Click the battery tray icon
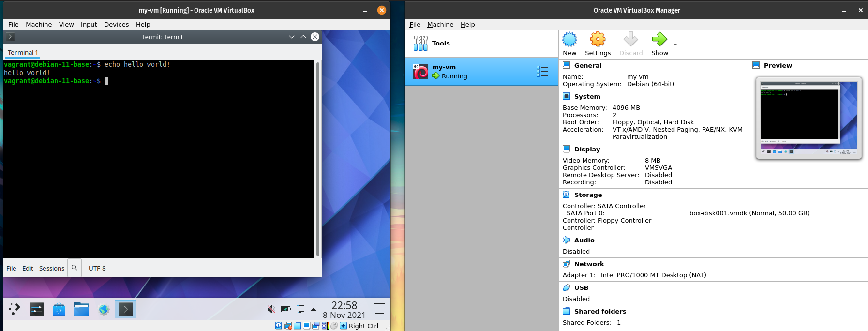The width and height of the screenshot is (868, 331). [x=286, y=309]
